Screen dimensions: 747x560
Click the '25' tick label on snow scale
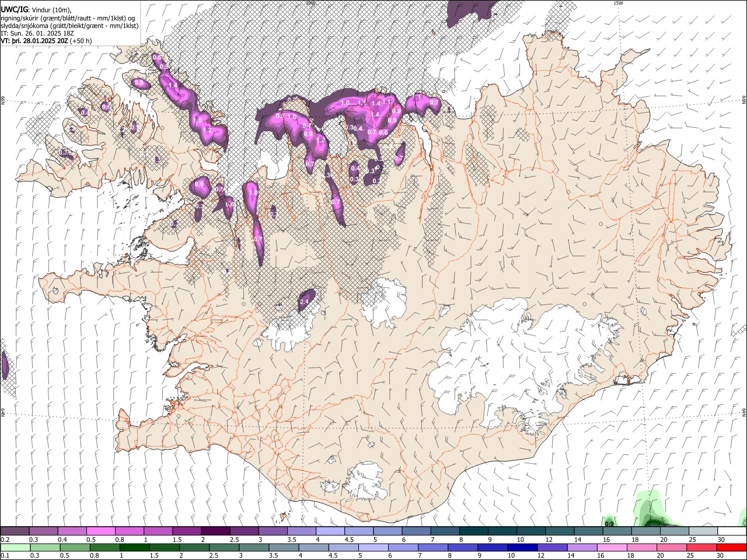click(x=693, y=540)
